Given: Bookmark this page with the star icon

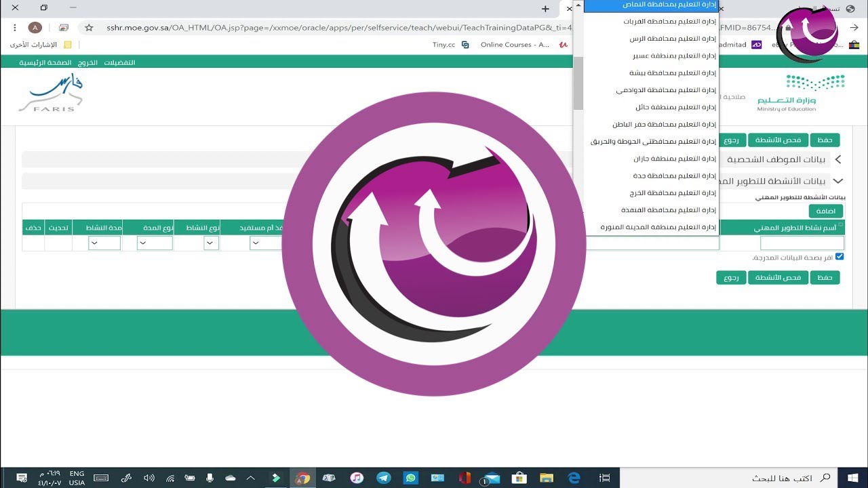Looking at the screenshot, I should (x=89, y=28).
